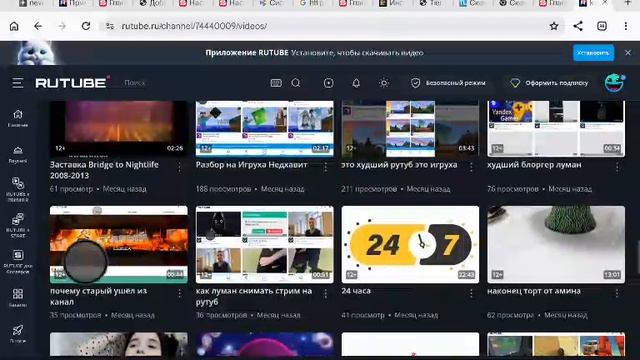Click '211 просмотров' text
The width and height of the screenshot is (640, 360).
pyautogui.click(x=369, y=189)
